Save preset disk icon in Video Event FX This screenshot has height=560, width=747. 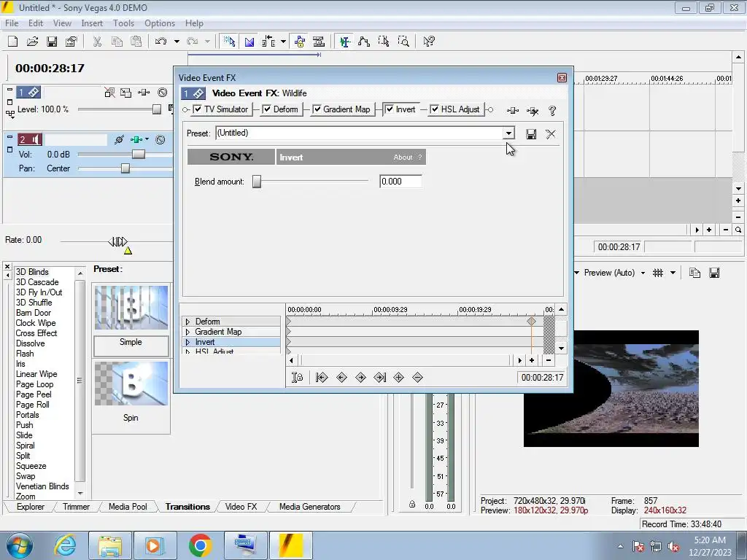click(x=531, y=134)
